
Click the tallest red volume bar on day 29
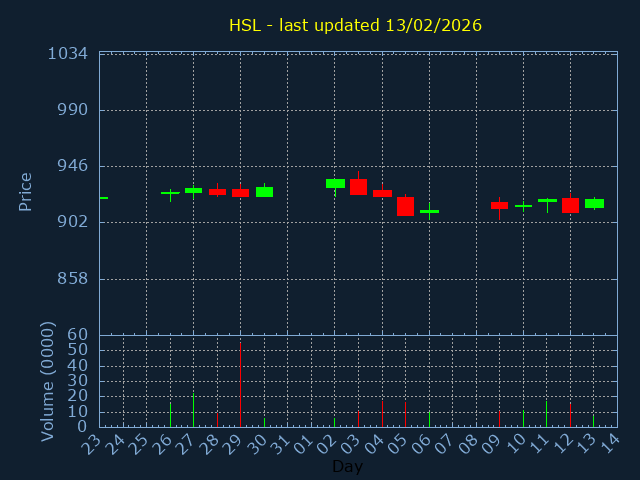pos(240,385)
